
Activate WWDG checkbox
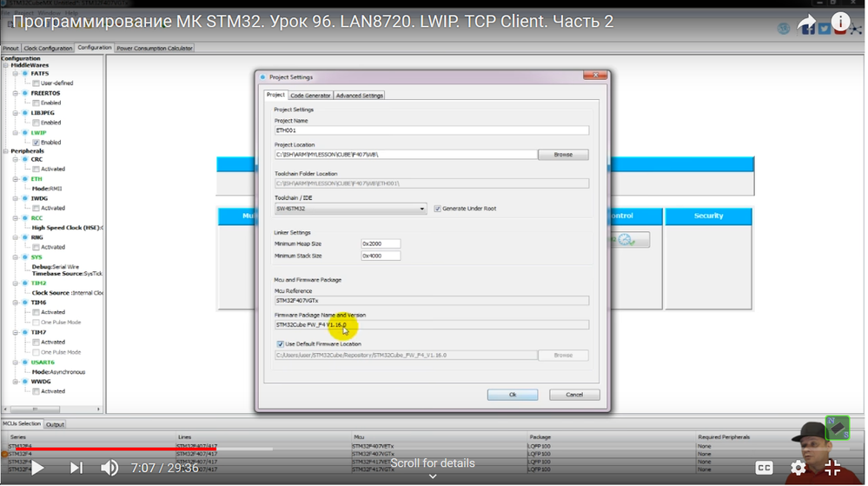(36, 391)
